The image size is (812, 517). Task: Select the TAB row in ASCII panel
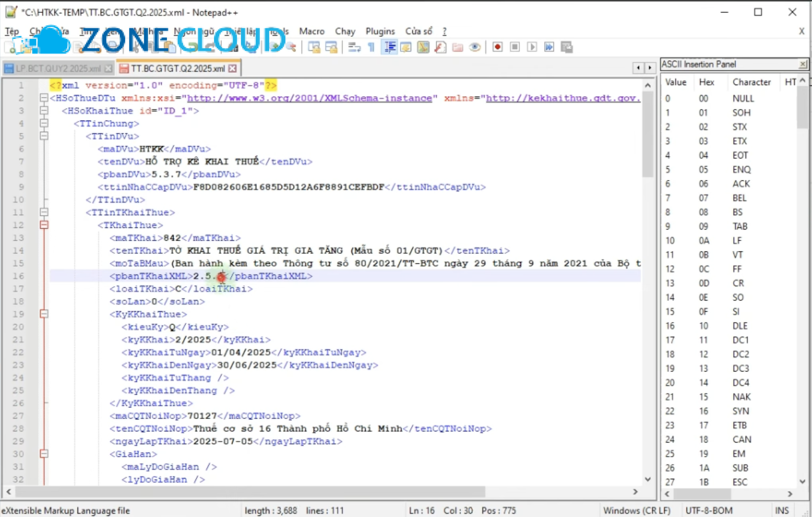729,226
